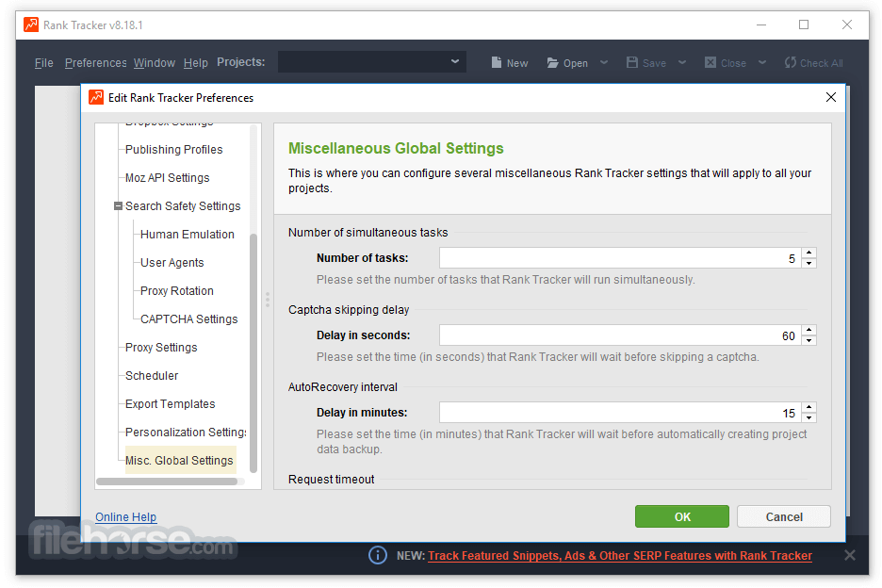Select User Agents in the tree
Viewport: 882px width, 588px height.
click(x=172, y=262)
